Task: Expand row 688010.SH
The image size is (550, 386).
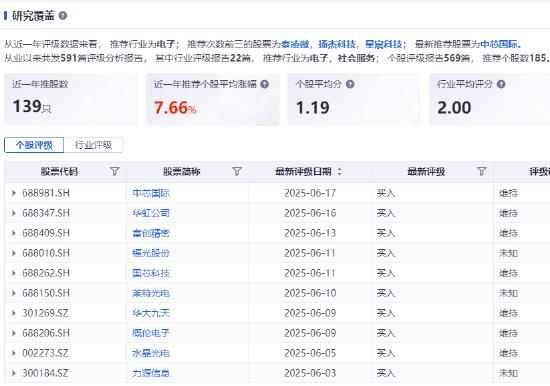Action: [14, 253]
